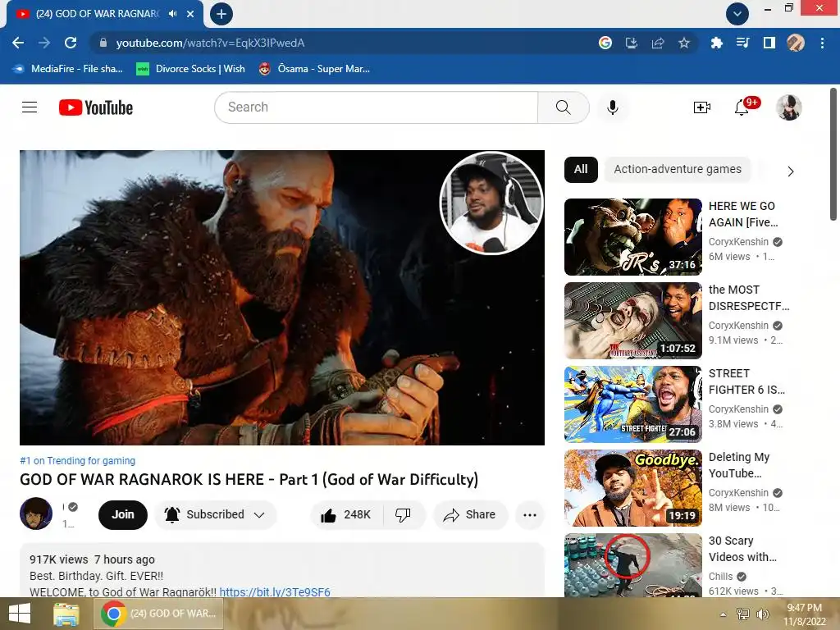Open the YouTube hamburger guide menu
This screenshot has height=630, width=840.
tap(30, 107)
